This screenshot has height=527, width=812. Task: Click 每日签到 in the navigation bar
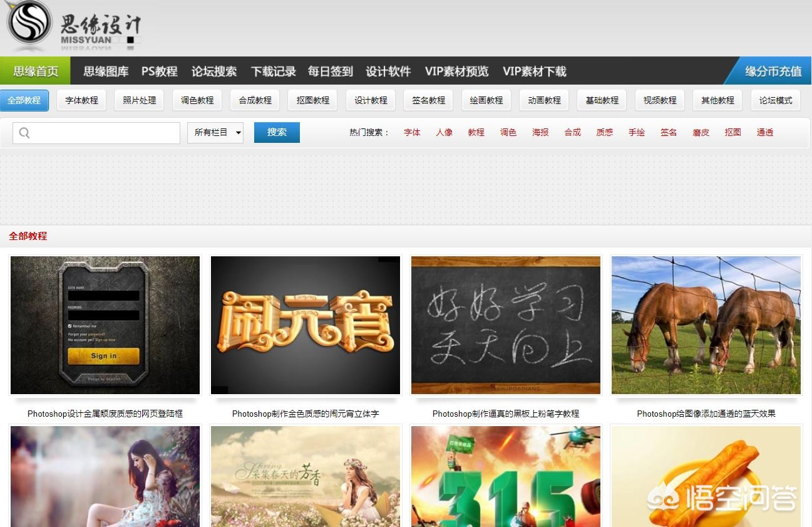pos(329,71)
